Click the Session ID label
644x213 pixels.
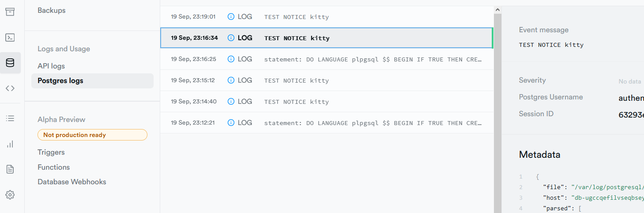(x=536, y=114)
